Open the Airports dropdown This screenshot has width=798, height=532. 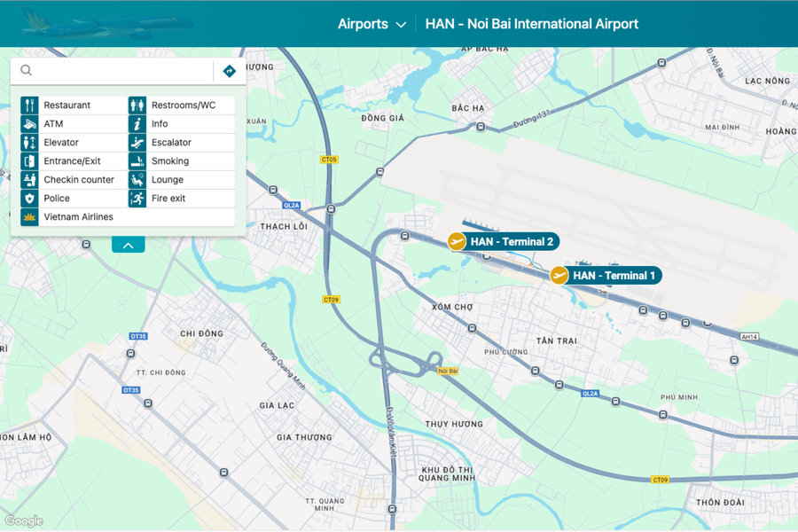(x=372, y=24)
